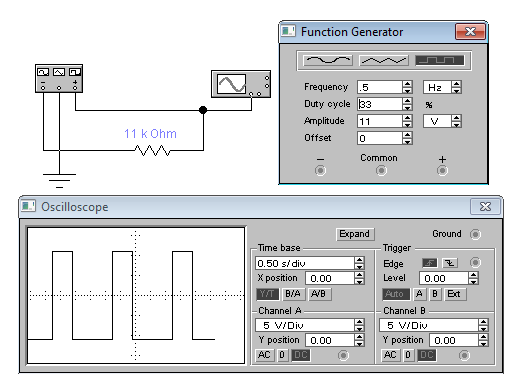Select the triangle wave waveform button
Screen dimensions: 530x382
(x=384, y=61)
